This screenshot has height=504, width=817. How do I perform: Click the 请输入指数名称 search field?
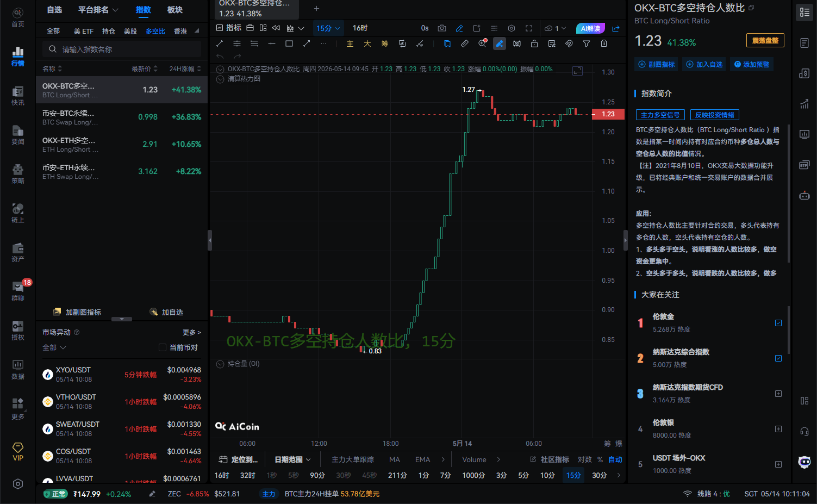(122, 49)
